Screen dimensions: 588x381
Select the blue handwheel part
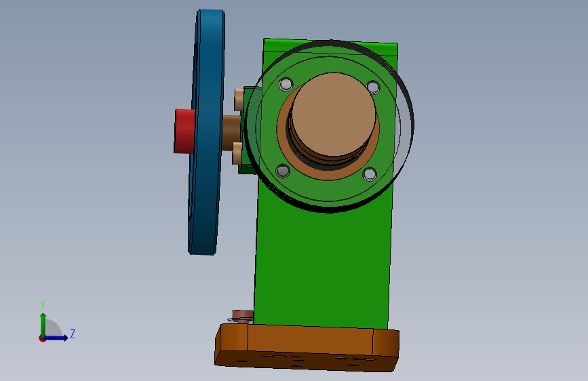[206, 132]
